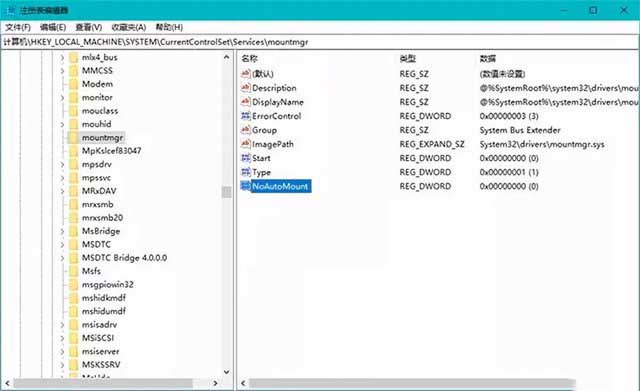
Task: Select the ImagePath value name
Action: click(273, 144)
